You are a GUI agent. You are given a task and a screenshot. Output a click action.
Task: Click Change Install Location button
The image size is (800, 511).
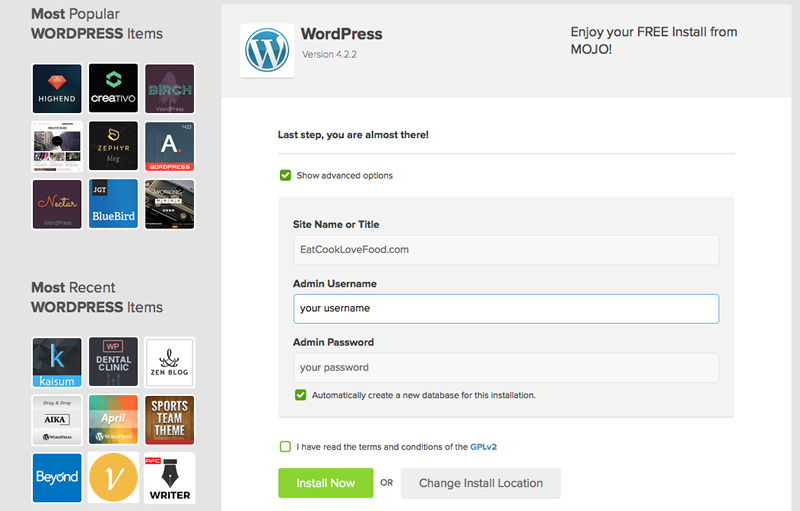coord(481,483)
